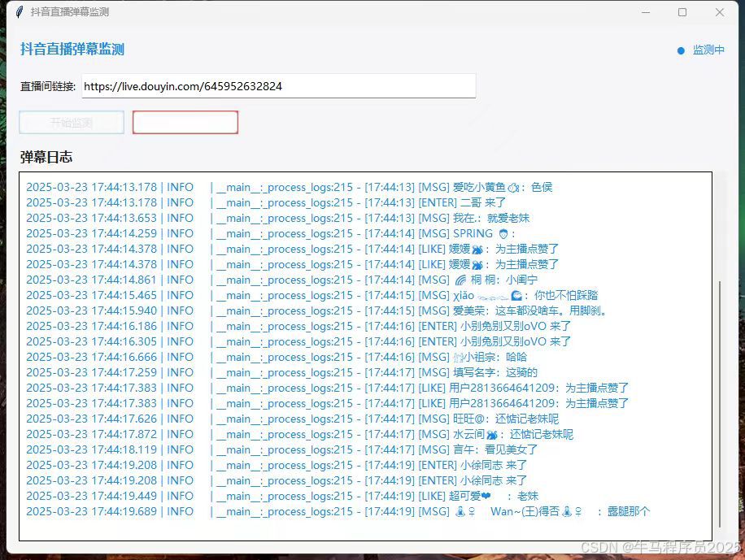745x560 pixels.
Task: Click the log line '小祖宗: 哈哈'
Action: [277, 357]
